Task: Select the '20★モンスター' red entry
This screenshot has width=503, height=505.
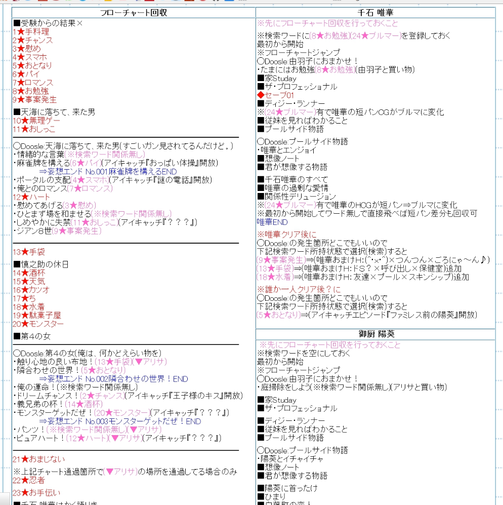Action: click(38, 324)
